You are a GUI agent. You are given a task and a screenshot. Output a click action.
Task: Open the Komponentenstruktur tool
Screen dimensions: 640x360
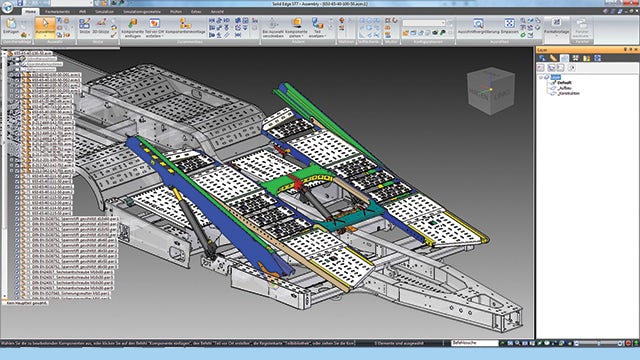[185, 26]
